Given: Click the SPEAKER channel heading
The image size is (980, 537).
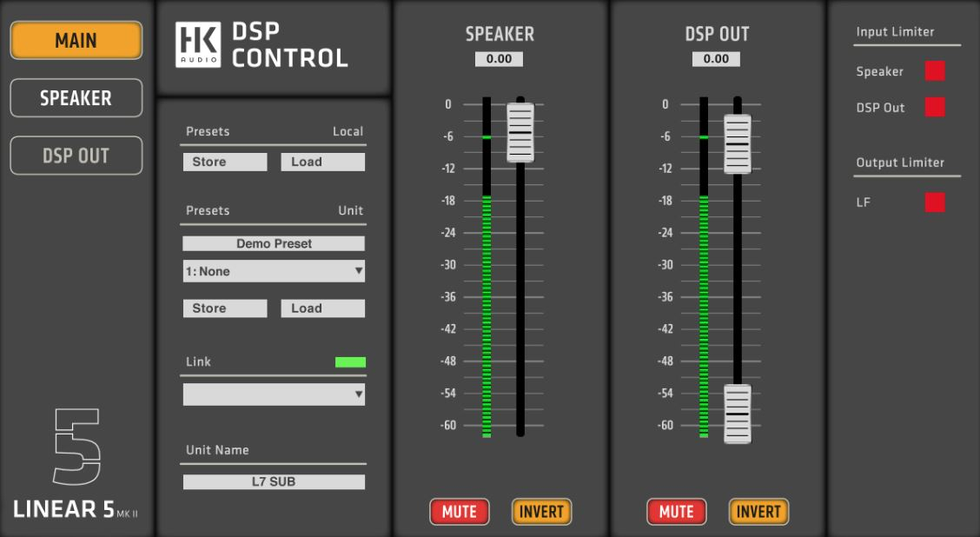Looking at the screenshot, I should (x=500, y=34).
